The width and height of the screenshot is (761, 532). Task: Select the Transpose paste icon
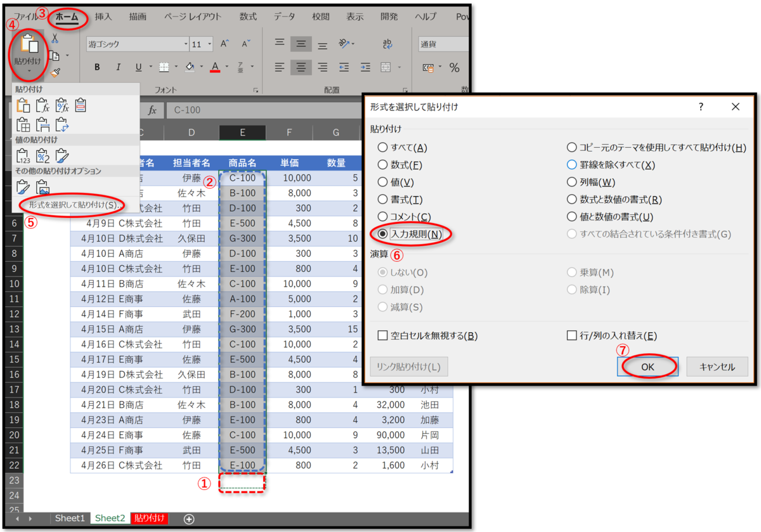pyautogui.click(x=63, y=126)
